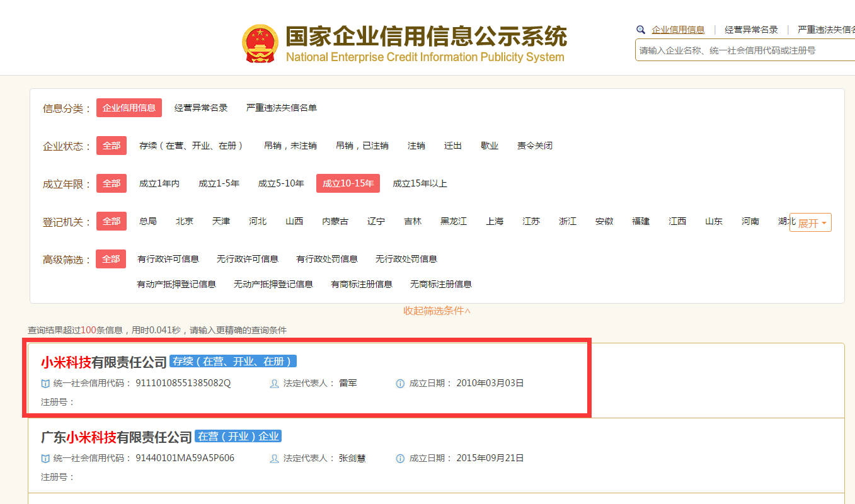Select 内蒙古 registration authority
Screen dimensions: 855x504
pyautogui.click(x=335, y=221)
